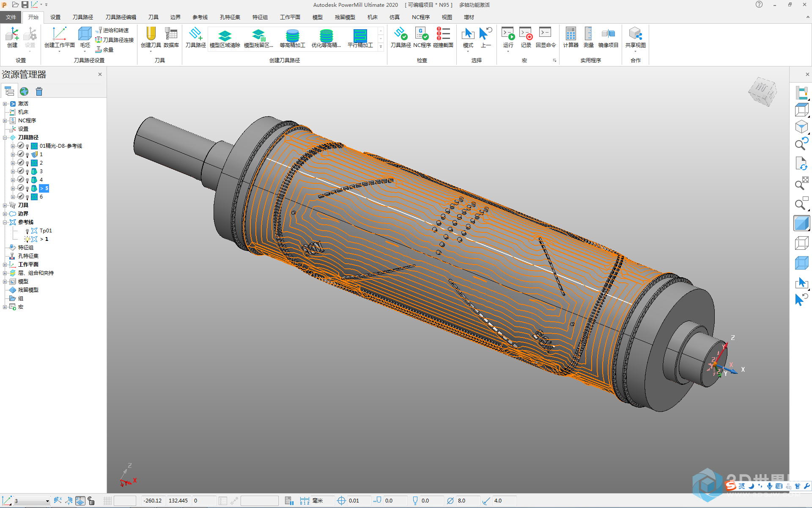Click the wireframe view icon in view toolbar
This screenshot has width=812, height=508.
tap(801, 243)
